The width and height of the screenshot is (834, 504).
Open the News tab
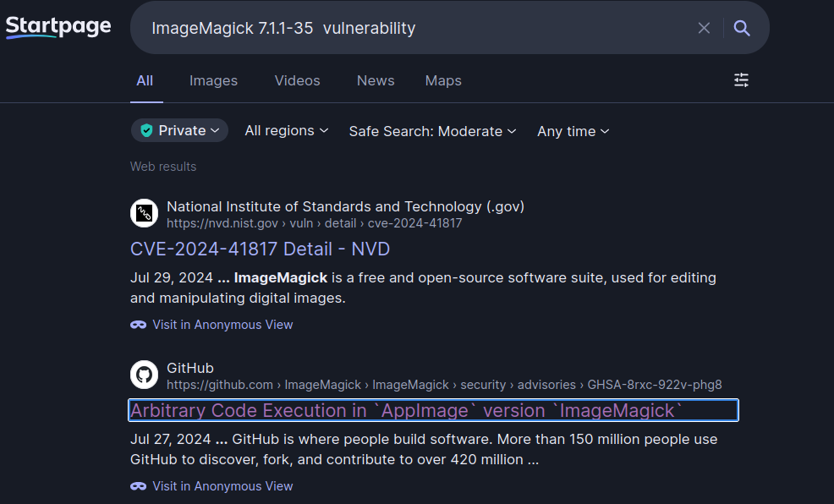coord(376,80)
